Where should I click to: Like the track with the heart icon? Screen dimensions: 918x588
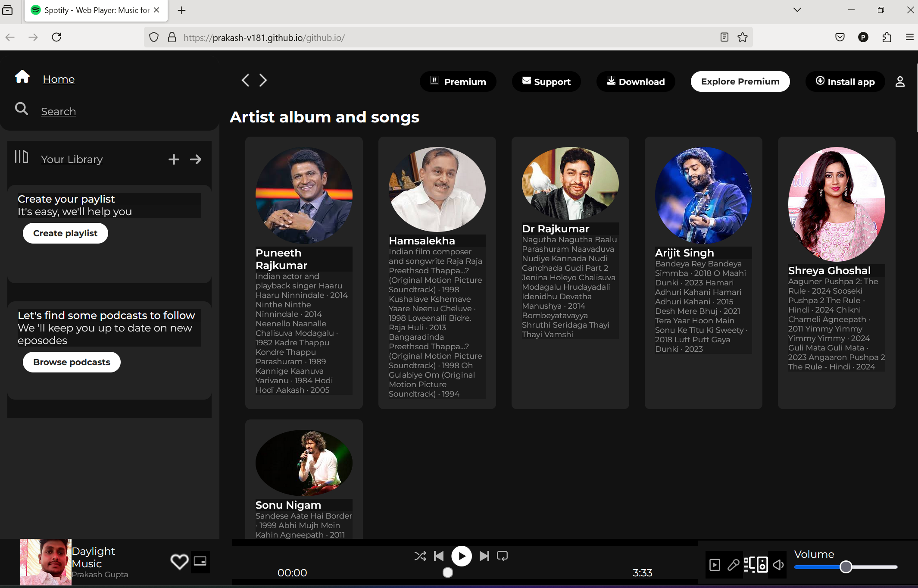[x=179, y=561]
